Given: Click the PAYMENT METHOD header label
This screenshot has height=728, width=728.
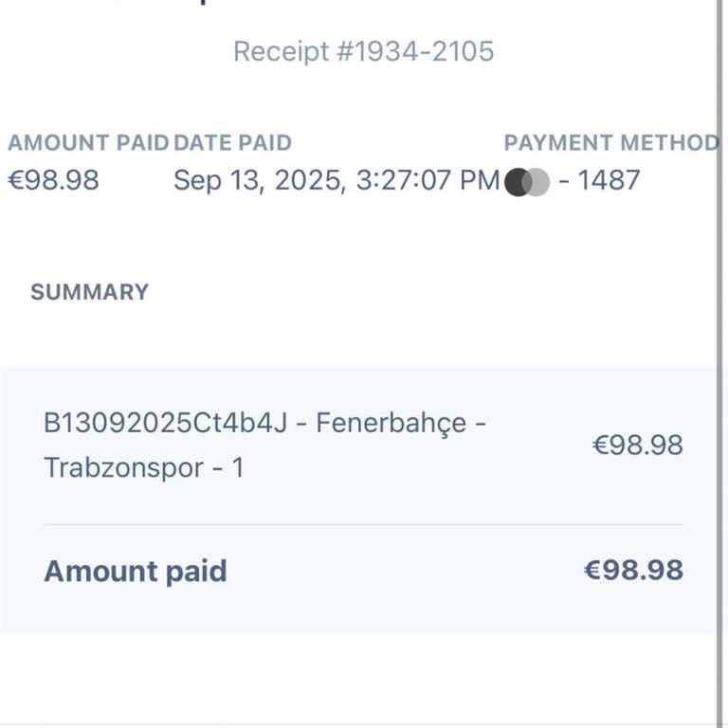Looking at the screenshot, I should 611,143.
